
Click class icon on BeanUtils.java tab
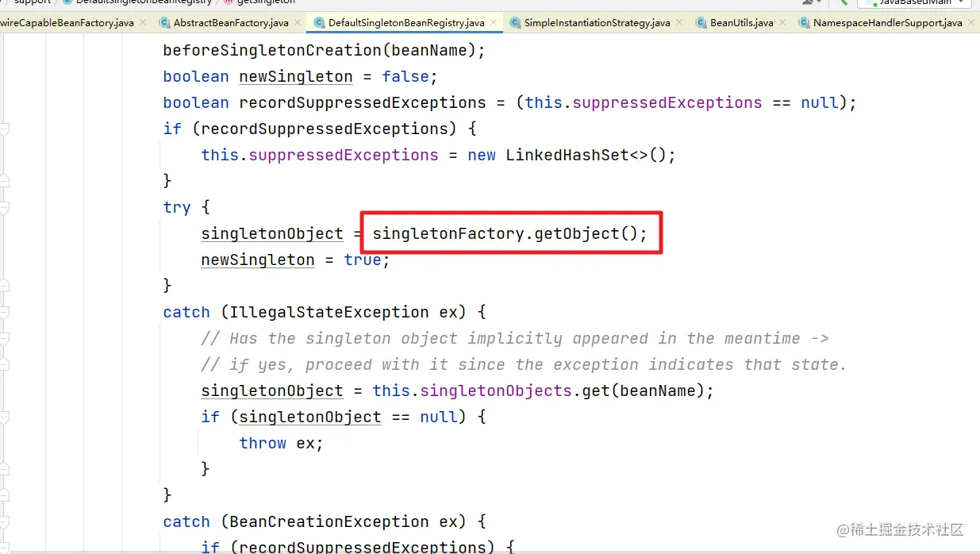click(701, 23)
